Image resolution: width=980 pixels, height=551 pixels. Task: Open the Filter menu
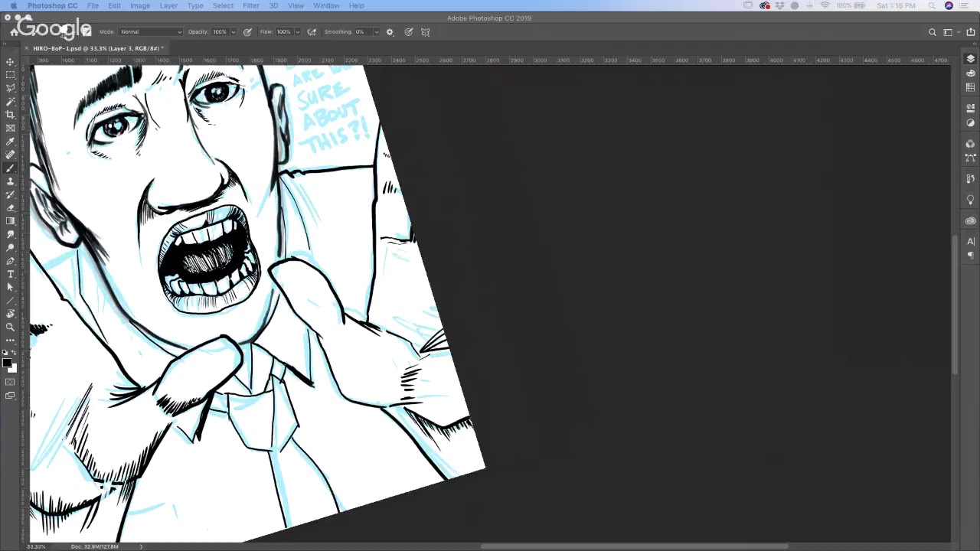point(250,5)
